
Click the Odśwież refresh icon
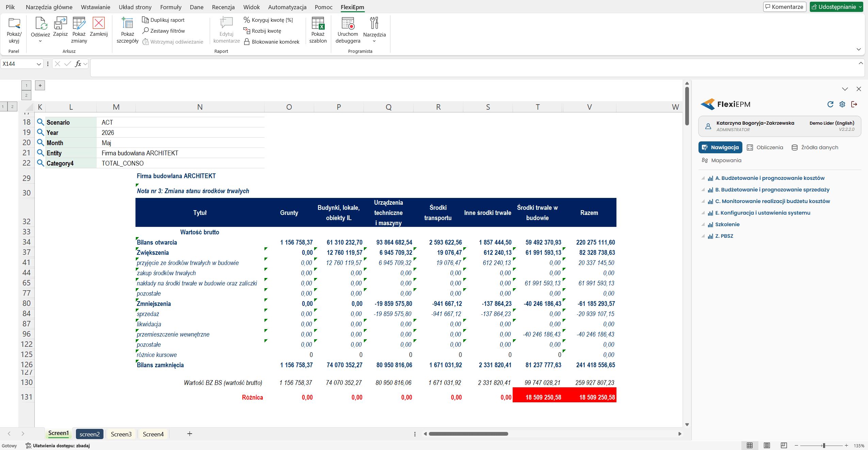pos(41,23)
